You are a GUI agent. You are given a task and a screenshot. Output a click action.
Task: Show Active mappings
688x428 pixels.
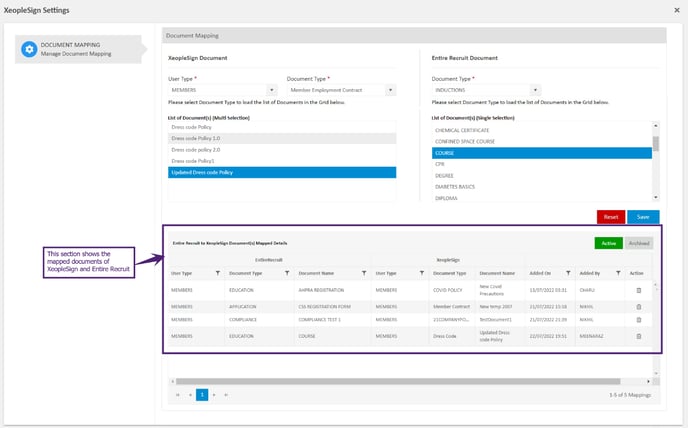click(607, 243)
